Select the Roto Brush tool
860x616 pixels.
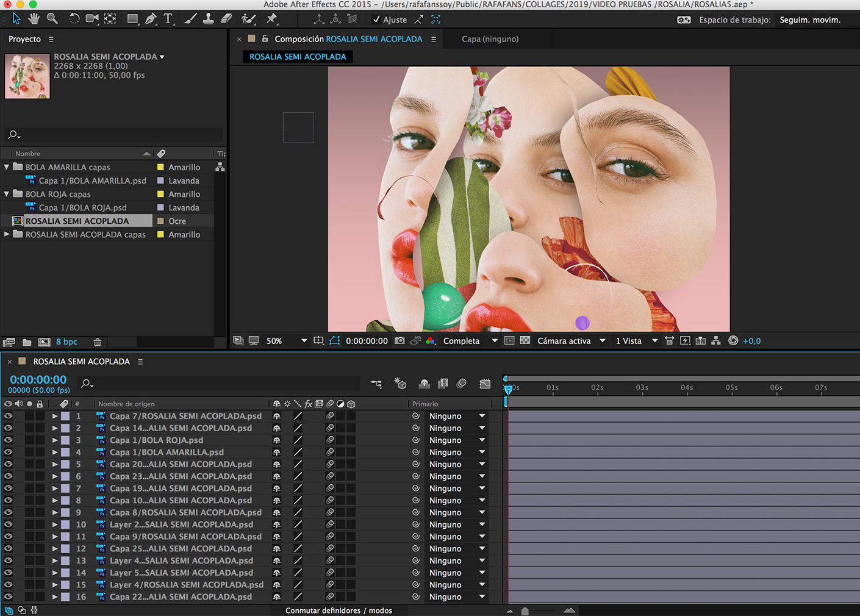(x=248, y=19)
